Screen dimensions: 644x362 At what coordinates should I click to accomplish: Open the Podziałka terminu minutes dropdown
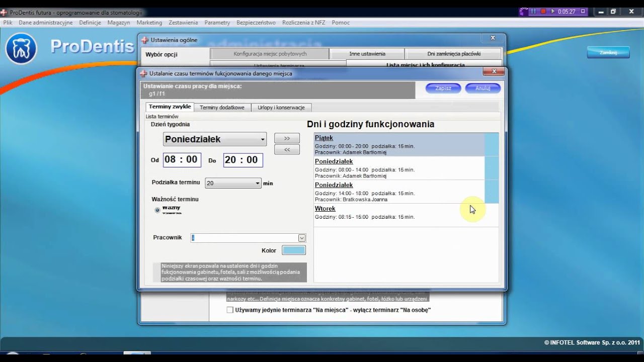tap(233, 183)
